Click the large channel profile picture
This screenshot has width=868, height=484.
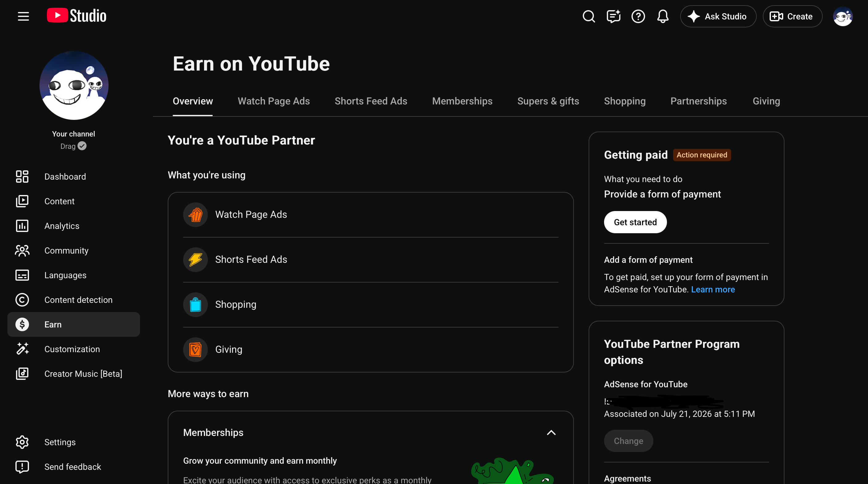(74, 85)
